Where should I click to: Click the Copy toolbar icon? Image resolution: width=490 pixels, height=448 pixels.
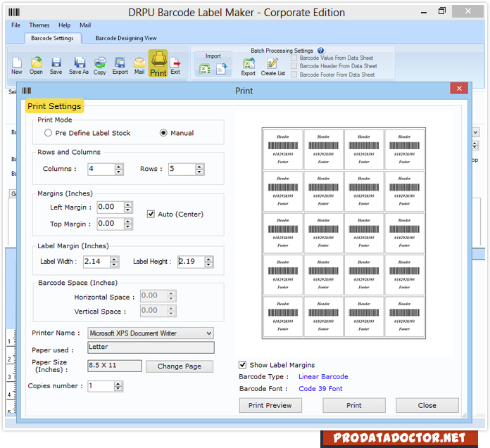pyautogui.click(x=100, y=66)
